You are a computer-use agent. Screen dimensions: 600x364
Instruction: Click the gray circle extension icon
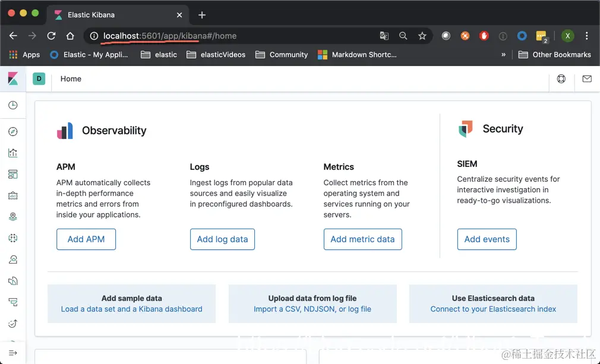446,36
